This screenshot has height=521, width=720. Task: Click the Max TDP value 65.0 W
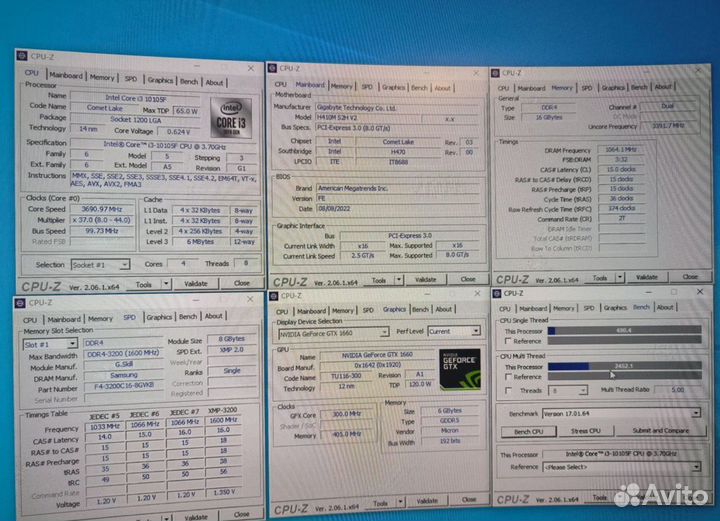point(186,111)
